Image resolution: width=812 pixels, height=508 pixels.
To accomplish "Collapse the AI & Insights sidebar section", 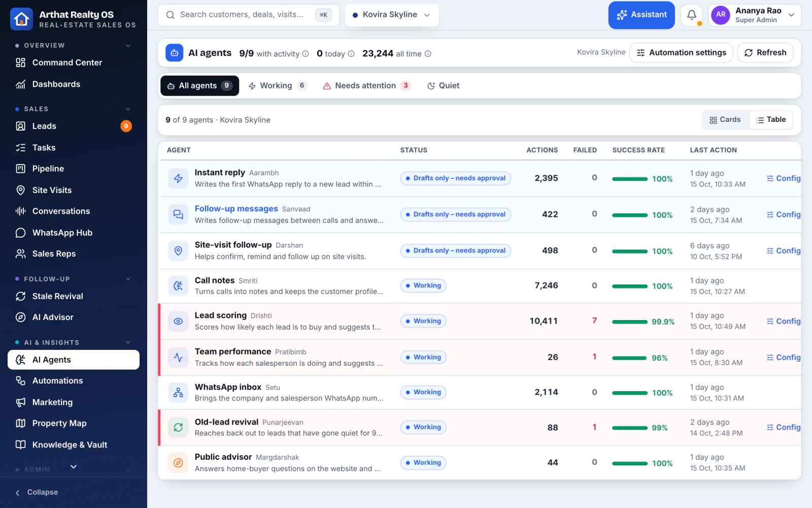I will (128, 342).
